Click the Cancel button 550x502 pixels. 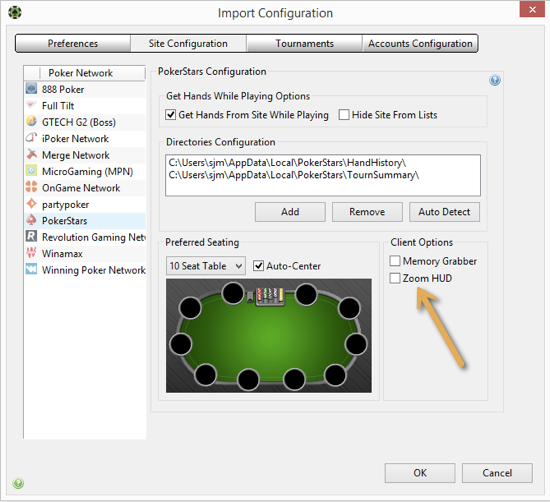(x=497, y=473)
